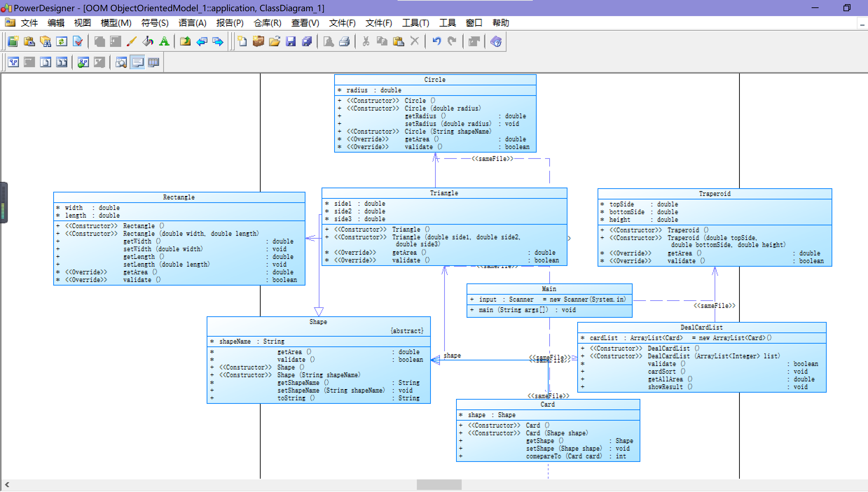The width and height of the screenshot is (868, 492).
Task: Click the Print icon in toolbar
Action: pyautogui.click(x=345, y=42)
